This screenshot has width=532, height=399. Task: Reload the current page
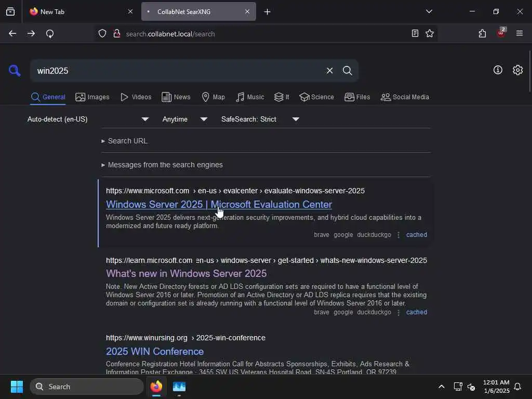tap(50, 34)
